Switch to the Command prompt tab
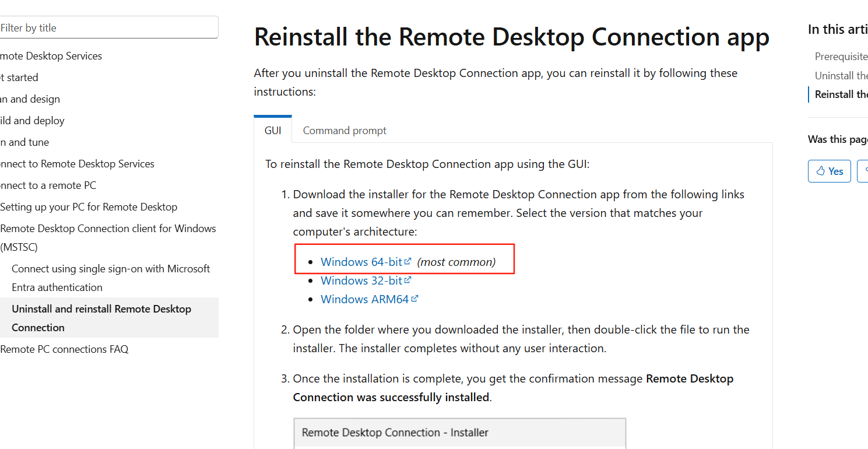This screenshot has width=868, height=449. tap(345, 131)
